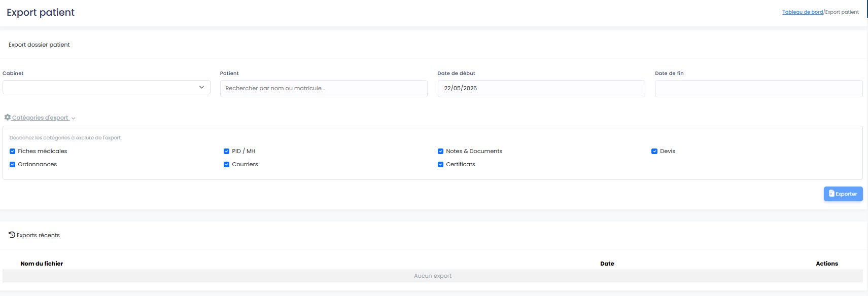Focus the Patient search field
Screen dimensions: 868x296
coord(324,88)
